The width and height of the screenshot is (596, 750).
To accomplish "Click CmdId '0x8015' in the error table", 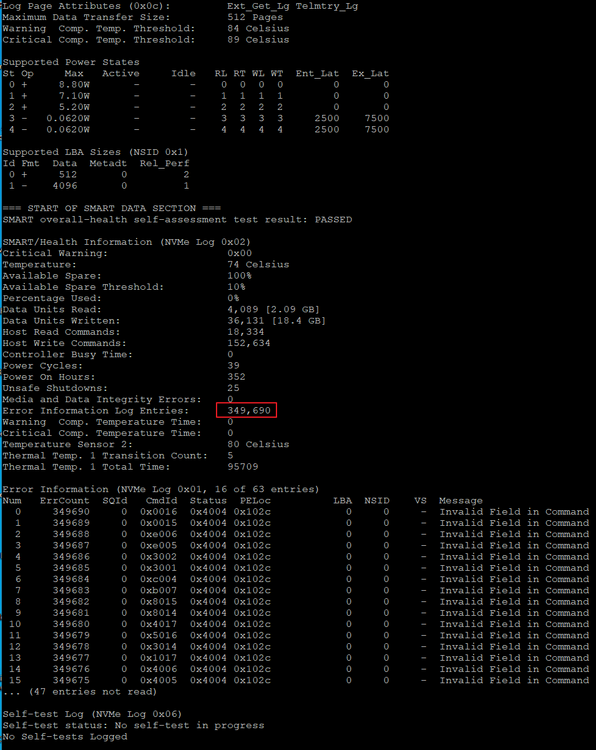I will coord(158,602).
